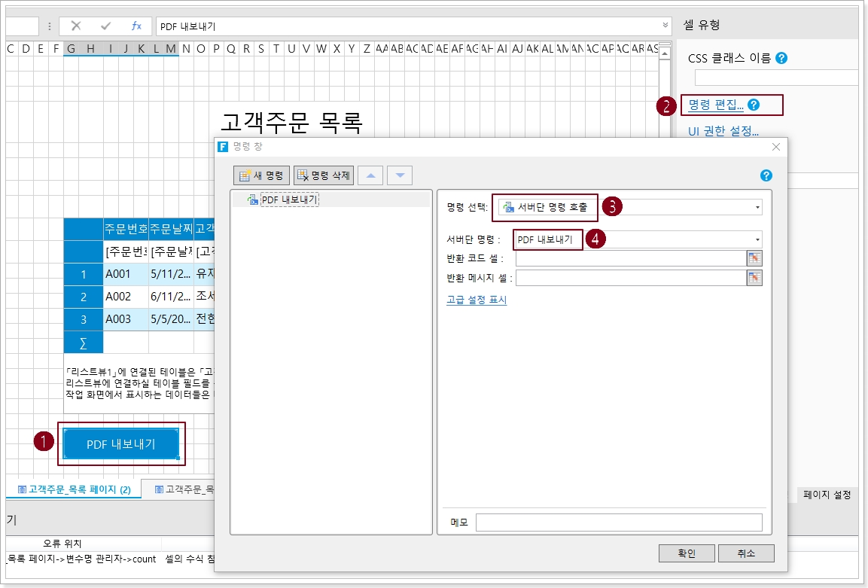Open the 페이지 설정 tab
868x588 pixels.
pyautogui.click(x=827, y=495)
